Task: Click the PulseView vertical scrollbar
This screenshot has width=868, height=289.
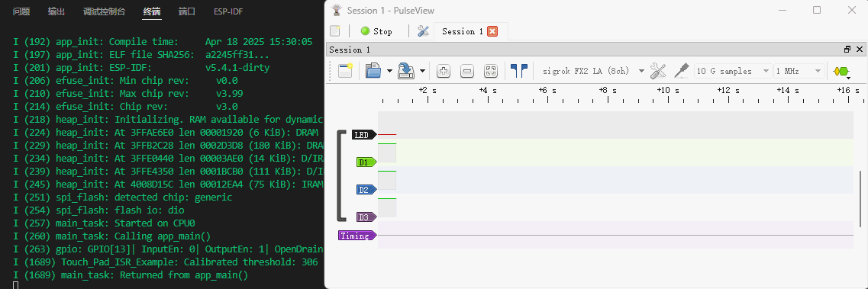Action: 860,199
